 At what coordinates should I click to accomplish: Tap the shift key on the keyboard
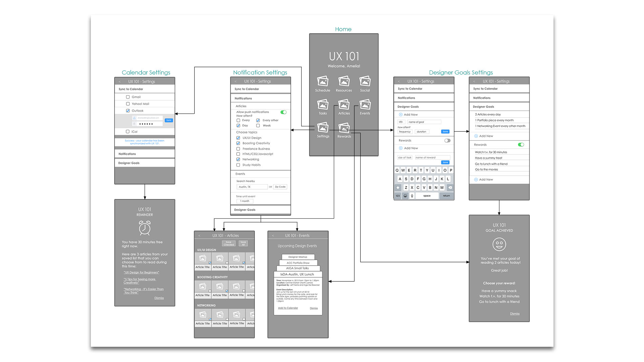(x=398, y=187)
